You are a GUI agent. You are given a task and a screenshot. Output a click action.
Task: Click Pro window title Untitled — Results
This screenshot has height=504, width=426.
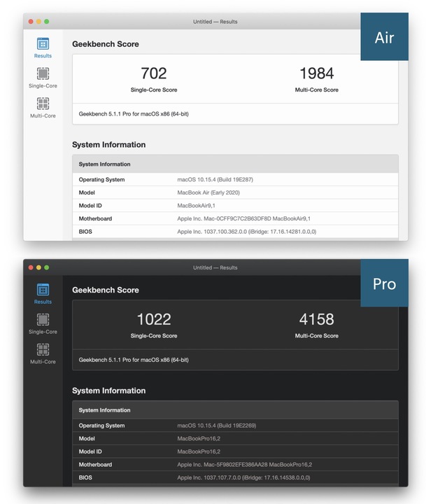pyautogui.click(x=215, y=267)
